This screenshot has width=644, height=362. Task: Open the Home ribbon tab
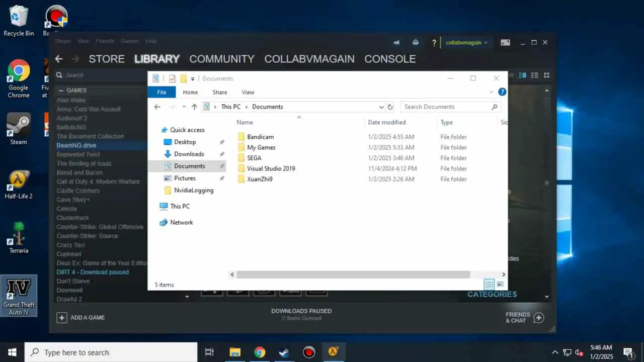(x=190, y=92)
